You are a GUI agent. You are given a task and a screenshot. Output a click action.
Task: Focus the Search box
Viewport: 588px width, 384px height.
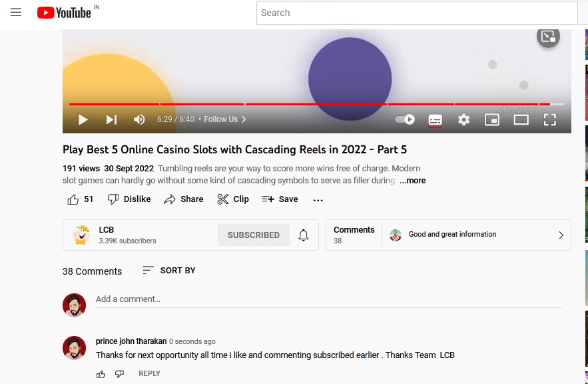click(417, 13)
